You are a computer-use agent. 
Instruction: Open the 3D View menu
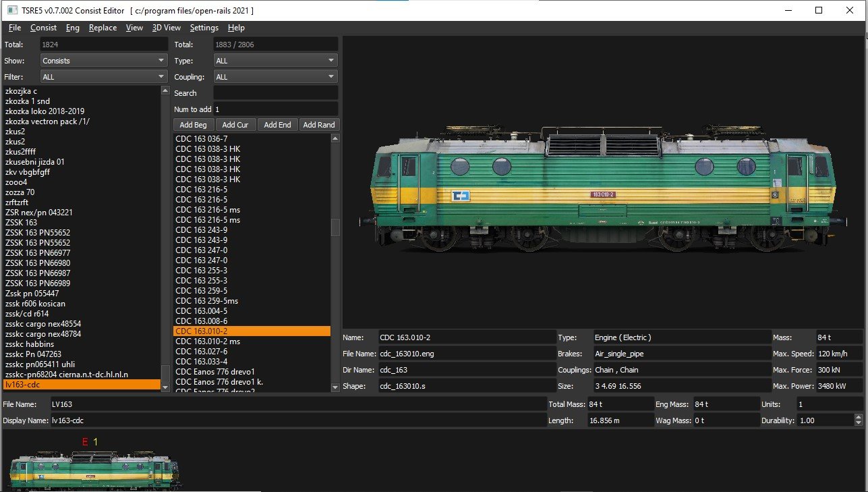166,28
